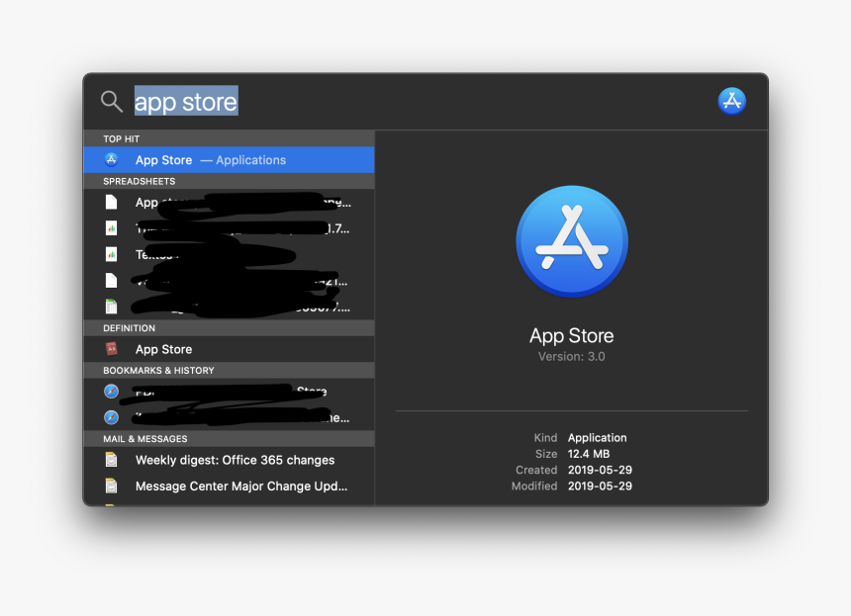This screenshot has height=616, width=851.
Task: Click the Version: 3.0 text
Action: (572, 357)
